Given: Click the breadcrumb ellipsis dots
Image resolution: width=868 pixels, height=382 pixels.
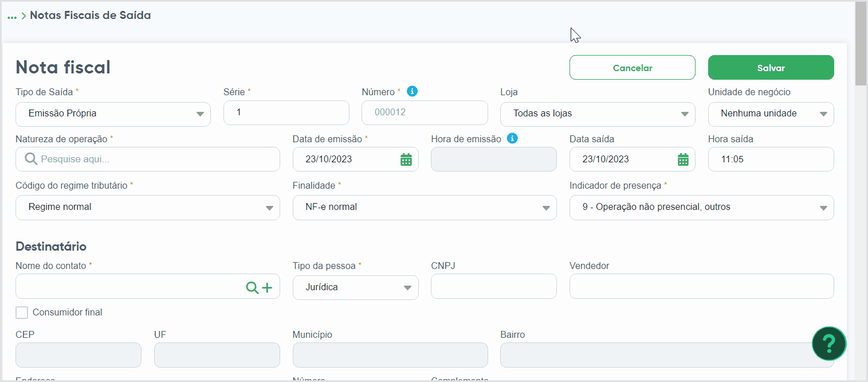Looking at the screenshot, I should (12, 18).
